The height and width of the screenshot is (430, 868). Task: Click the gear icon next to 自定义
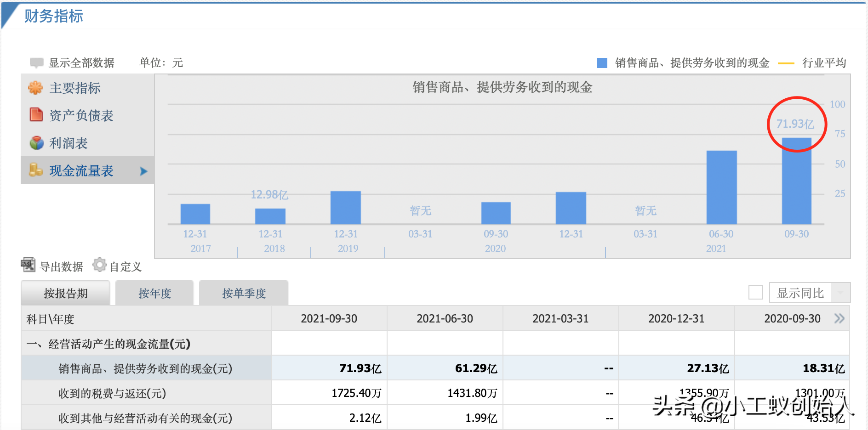tap(99, 265)
